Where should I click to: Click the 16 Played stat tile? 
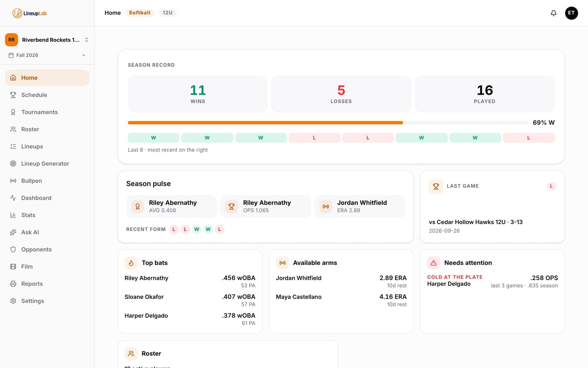pyautogui.click(x=485, y=94)
